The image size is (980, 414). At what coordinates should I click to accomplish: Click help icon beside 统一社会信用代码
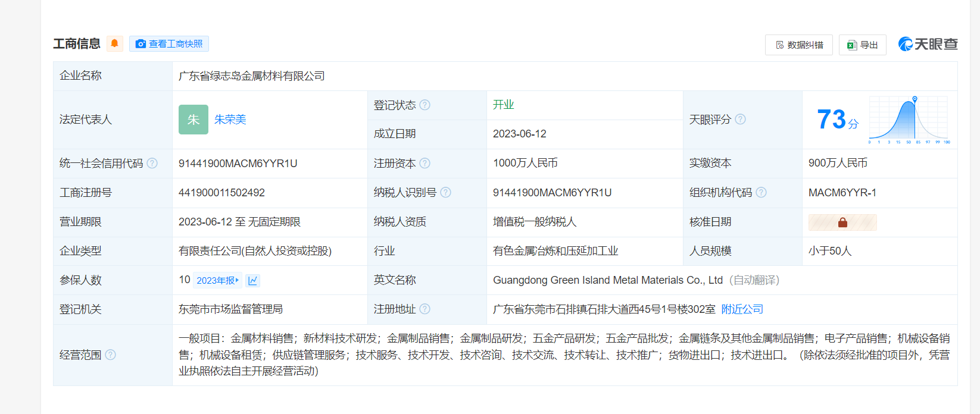[x=152, y=163]
